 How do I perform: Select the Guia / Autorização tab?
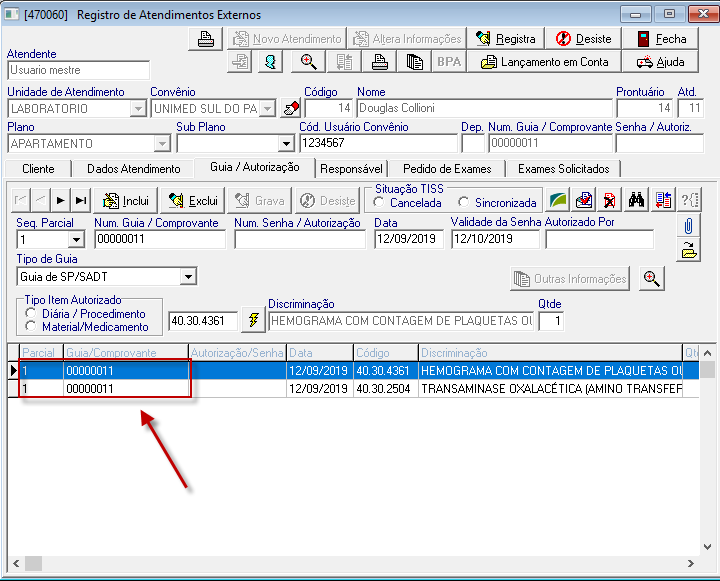point(255,167)
